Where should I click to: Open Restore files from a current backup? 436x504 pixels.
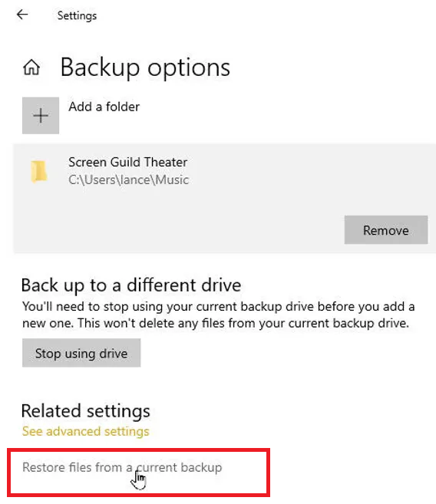(x=122, y=467)
